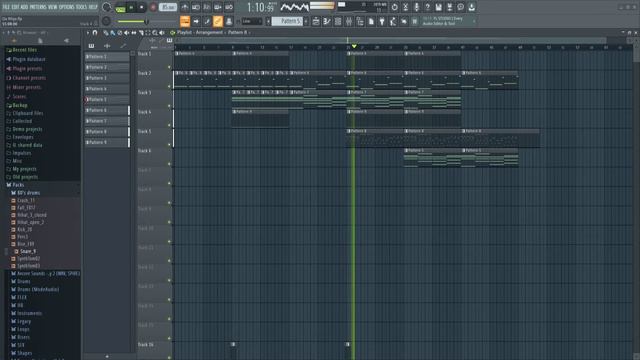Toggle loop recording button
Screen dimensions: 640x360
point(229,7)
